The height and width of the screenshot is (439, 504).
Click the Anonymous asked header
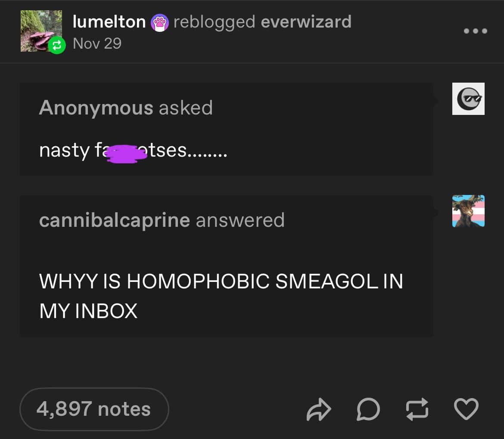(x=126, y=108)
